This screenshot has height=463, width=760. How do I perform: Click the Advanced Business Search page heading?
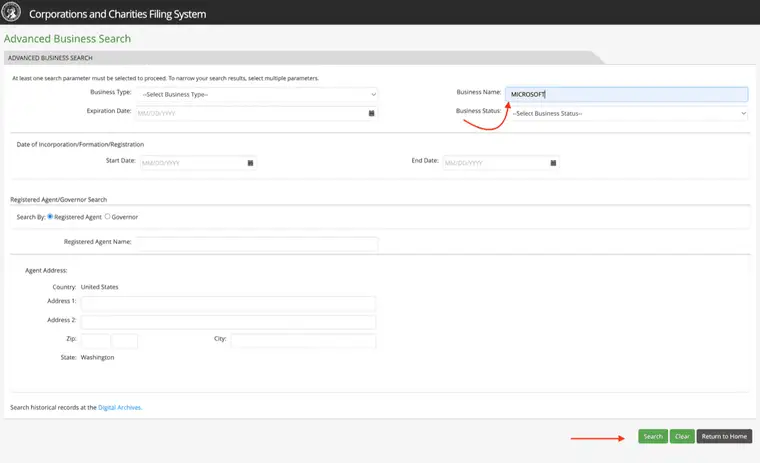pos(67,39)
